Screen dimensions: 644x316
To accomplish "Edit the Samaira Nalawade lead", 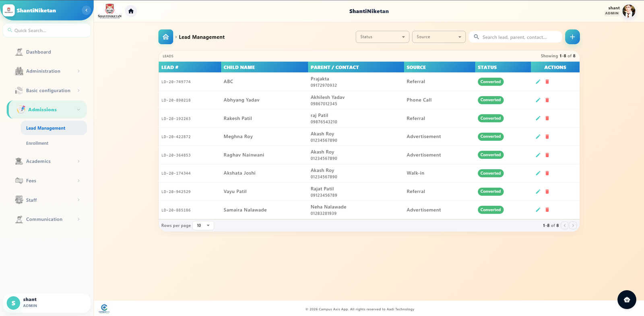I will (538, 210).
